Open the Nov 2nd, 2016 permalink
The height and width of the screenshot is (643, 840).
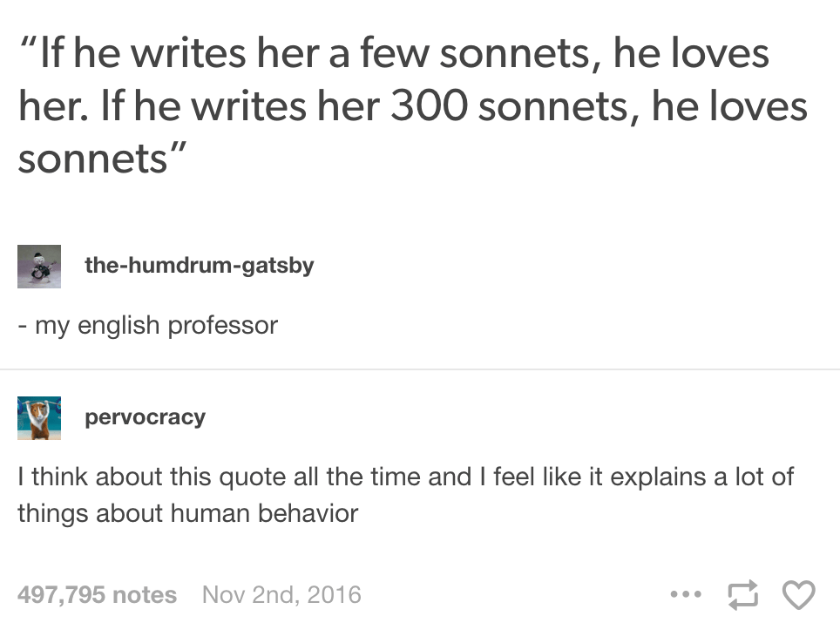[x=281, y=595]
